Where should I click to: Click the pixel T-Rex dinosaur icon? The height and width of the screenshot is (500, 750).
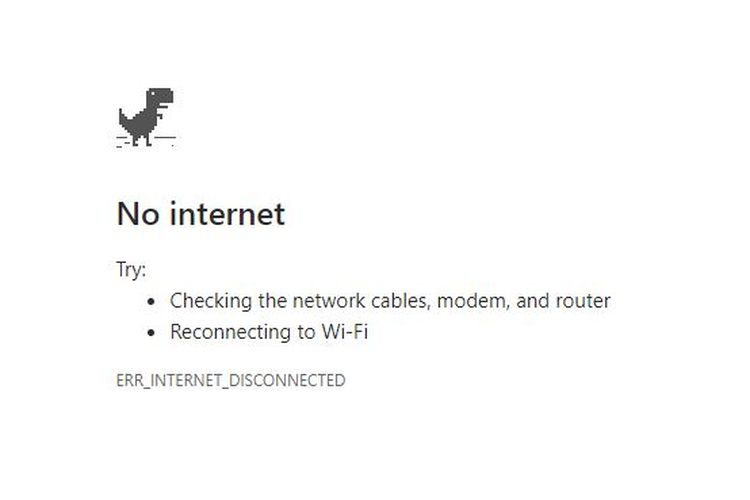click(x=146, y=117)
